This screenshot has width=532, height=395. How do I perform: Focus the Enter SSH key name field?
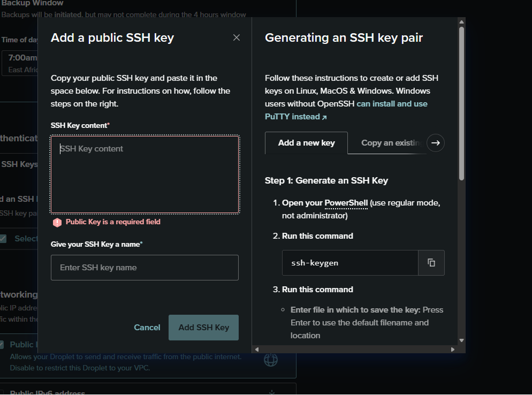pos(145,268)
